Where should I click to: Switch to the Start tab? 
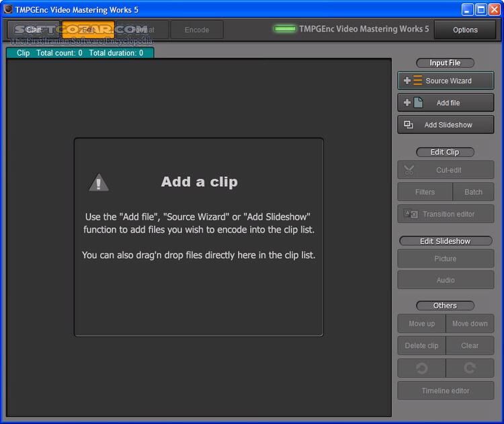(x=34, y=30)
